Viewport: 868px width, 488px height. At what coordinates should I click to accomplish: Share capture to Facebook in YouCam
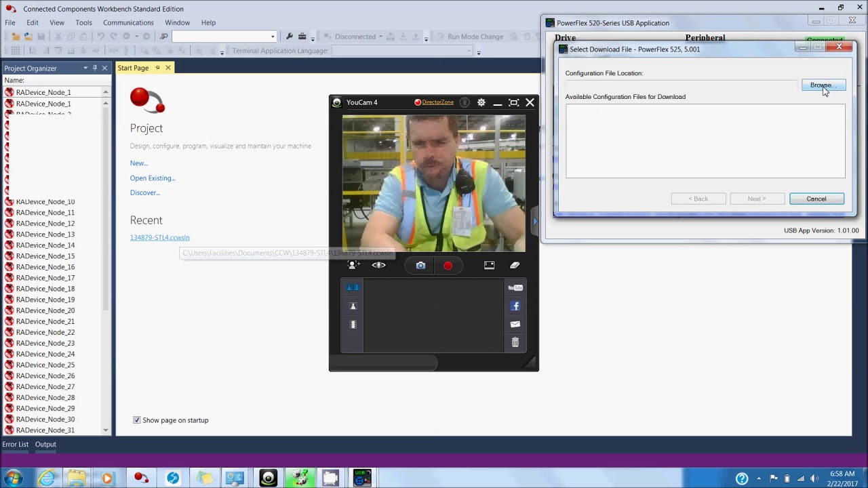coord(515,306)
